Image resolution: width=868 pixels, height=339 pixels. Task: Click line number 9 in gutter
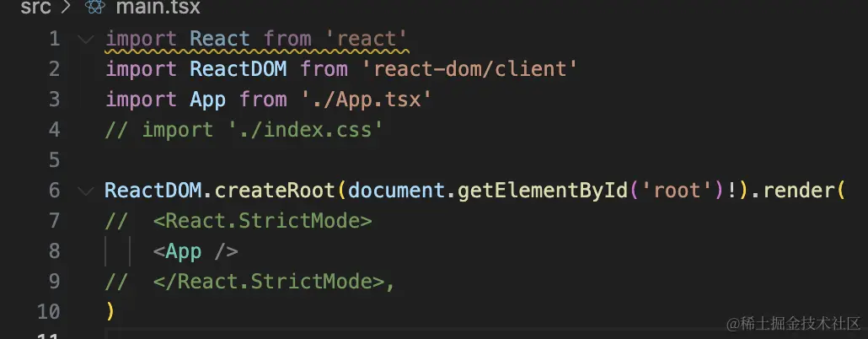pos(54,282)
